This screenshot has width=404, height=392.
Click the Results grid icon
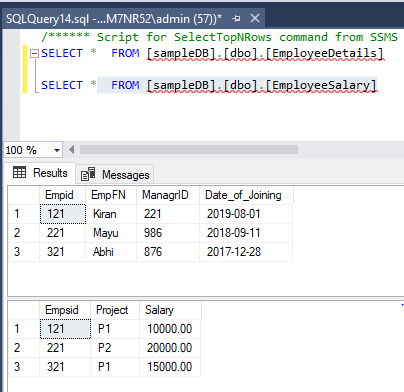tap(19, 172)
